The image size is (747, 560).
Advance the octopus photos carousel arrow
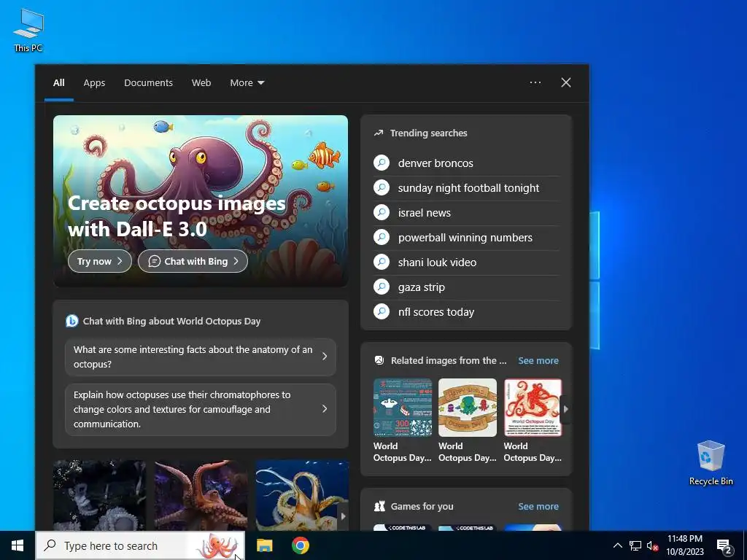coord(343,516)
